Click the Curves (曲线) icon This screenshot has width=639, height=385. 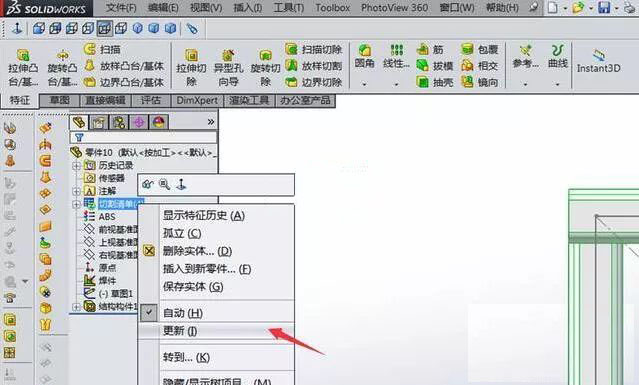557,50
